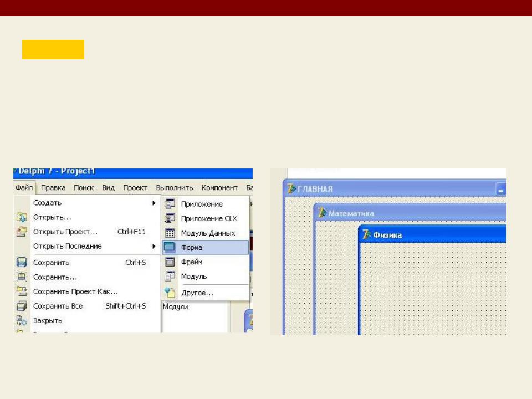Click the floppy disk icon beside Сохранить
Image resolution: width=532 pixels, height=399 pixels.
point(22,262)
